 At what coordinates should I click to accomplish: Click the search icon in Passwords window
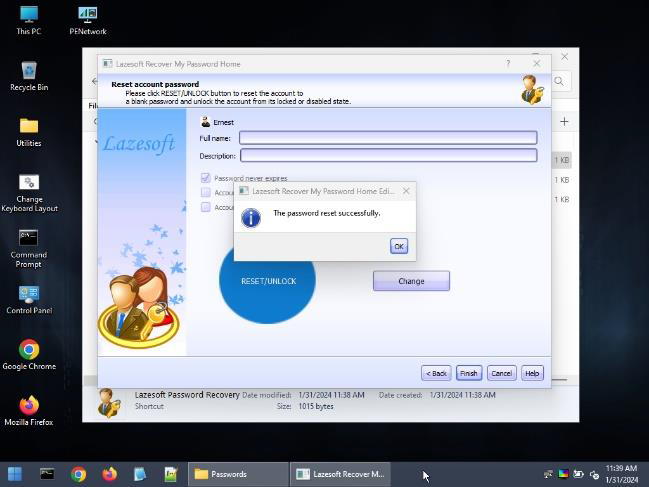(558, 81)
